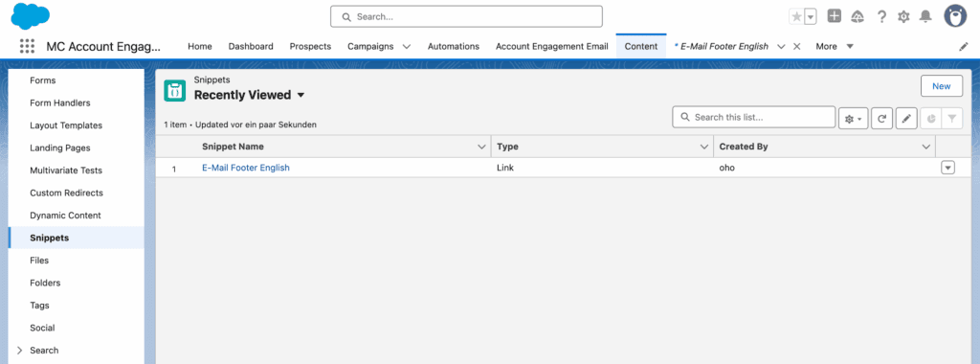Select Snippets in the sidebar
The width and height of the screenshot is (980, 364).
click(x=77, y=238)
